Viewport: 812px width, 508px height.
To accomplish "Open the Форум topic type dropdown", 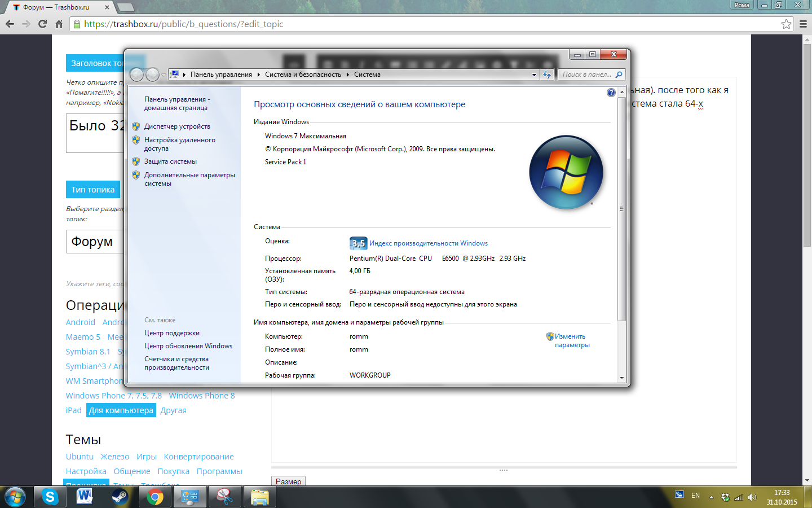I will click(95, 242).
